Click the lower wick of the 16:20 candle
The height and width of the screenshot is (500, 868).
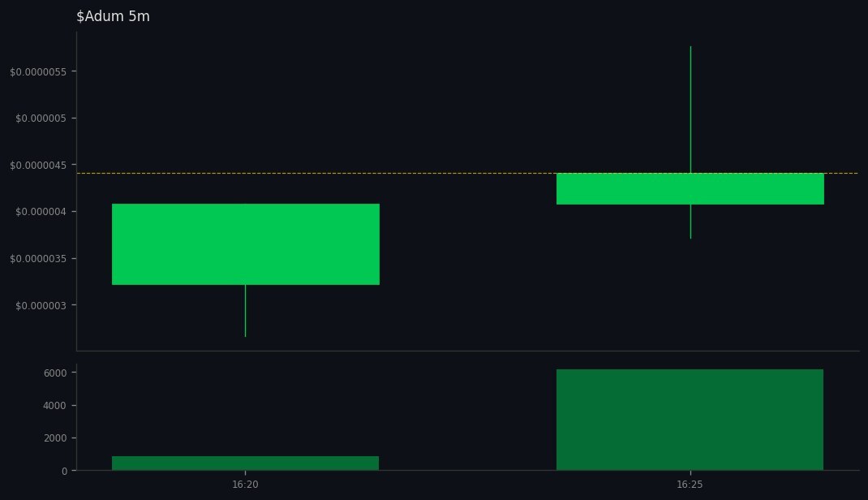245,311
